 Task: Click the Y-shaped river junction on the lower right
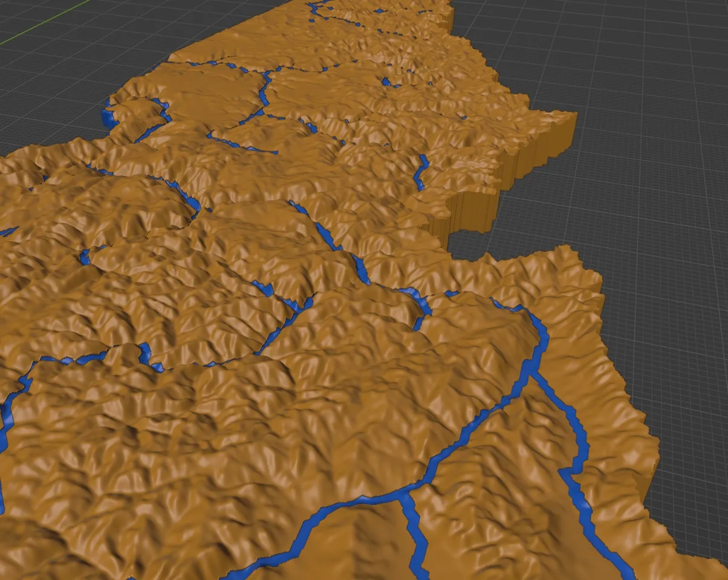(530, 373)
